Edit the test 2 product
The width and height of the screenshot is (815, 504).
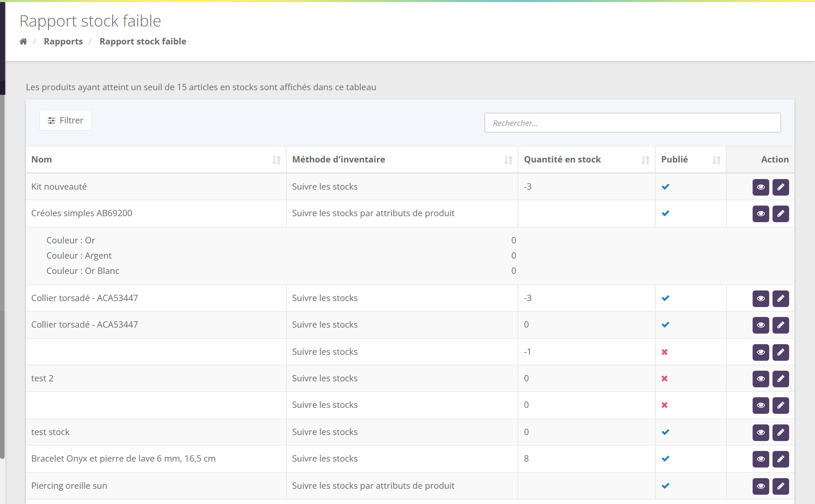780,379
